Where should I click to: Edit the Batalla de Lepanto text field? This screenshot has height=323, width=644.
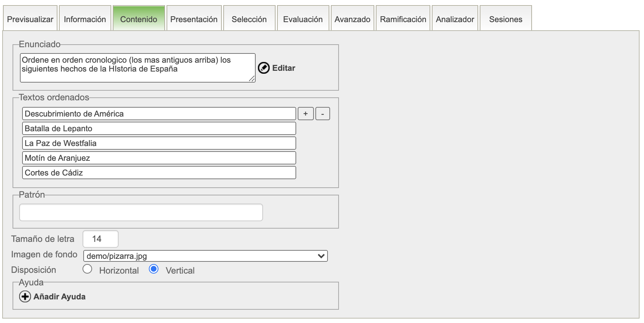[x=159, y=128]
